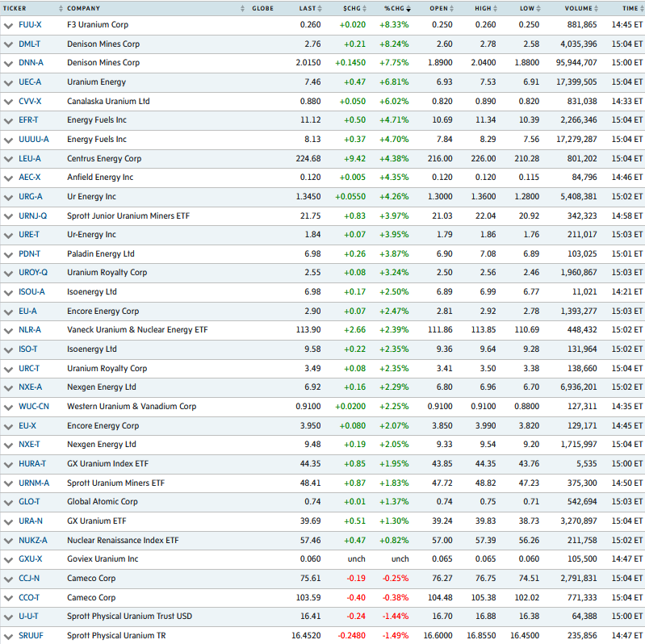Sort by %CHG column header
This screenshot has width=645, height=644.
pyautogui.click(x=397, y=8)
